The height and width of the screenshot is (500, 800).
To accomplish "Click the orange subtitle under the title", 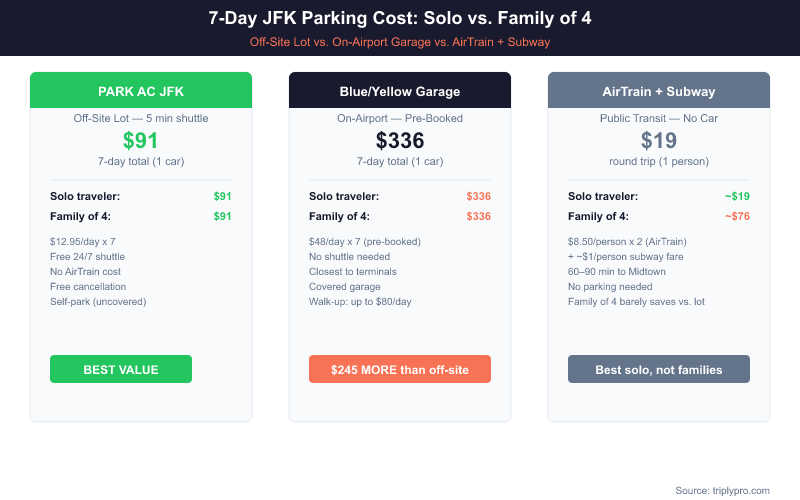I will click(400, 42).
